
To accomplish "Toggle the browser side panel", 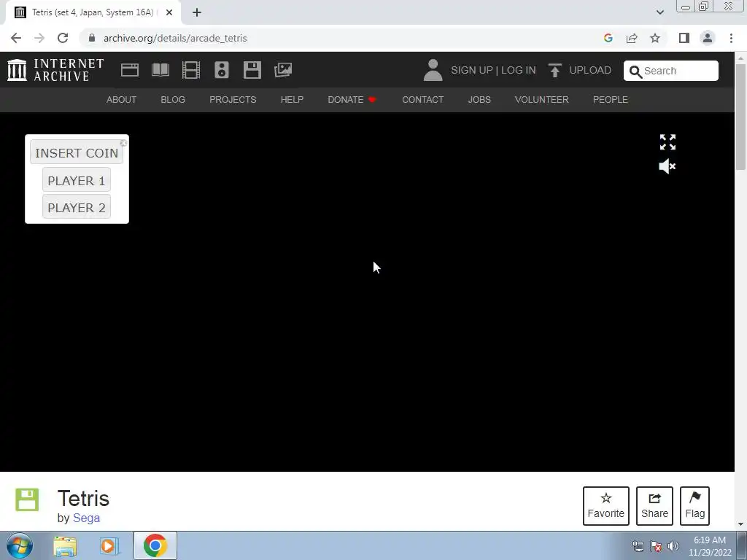I will [684, 38].
